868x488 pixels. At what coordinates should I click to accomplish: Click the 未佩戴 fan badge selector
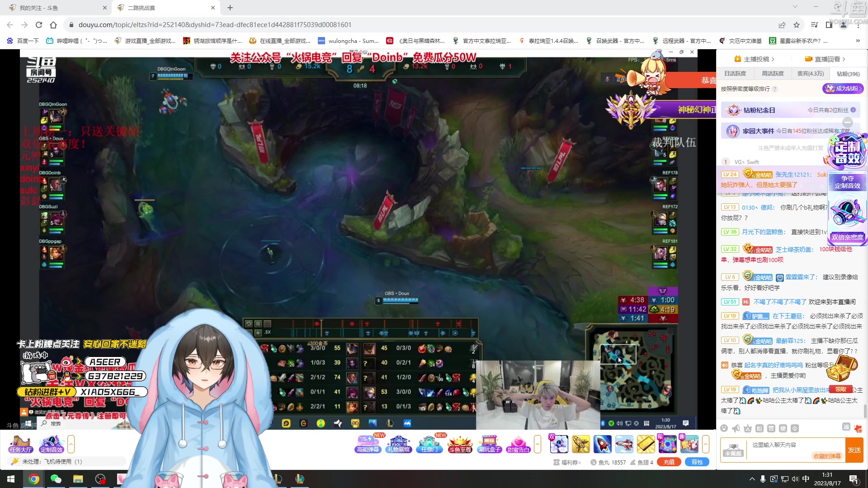point(733,450)
